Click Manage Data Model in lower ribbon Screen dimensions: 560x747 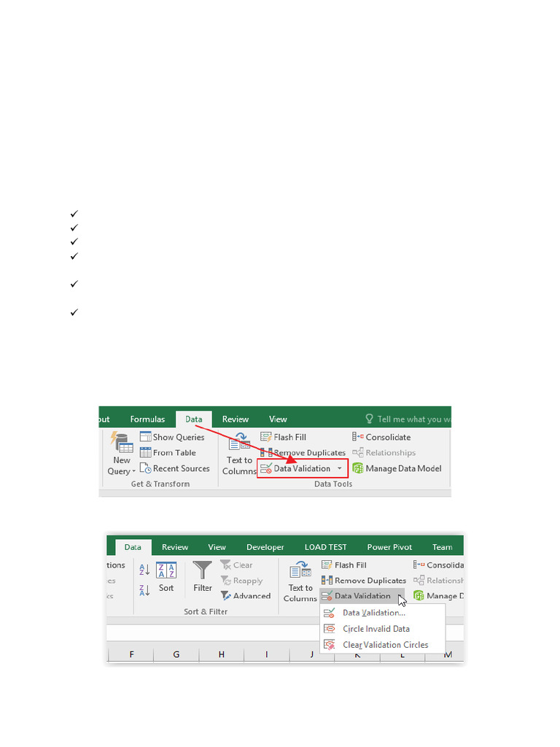(438, 595)
